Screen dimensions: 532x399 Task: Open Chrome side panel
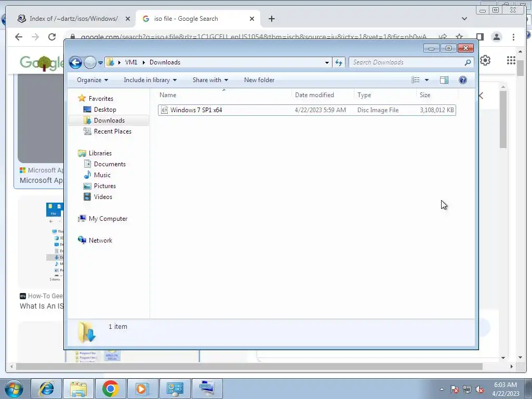pyautogui.click(x=480, y=37)
